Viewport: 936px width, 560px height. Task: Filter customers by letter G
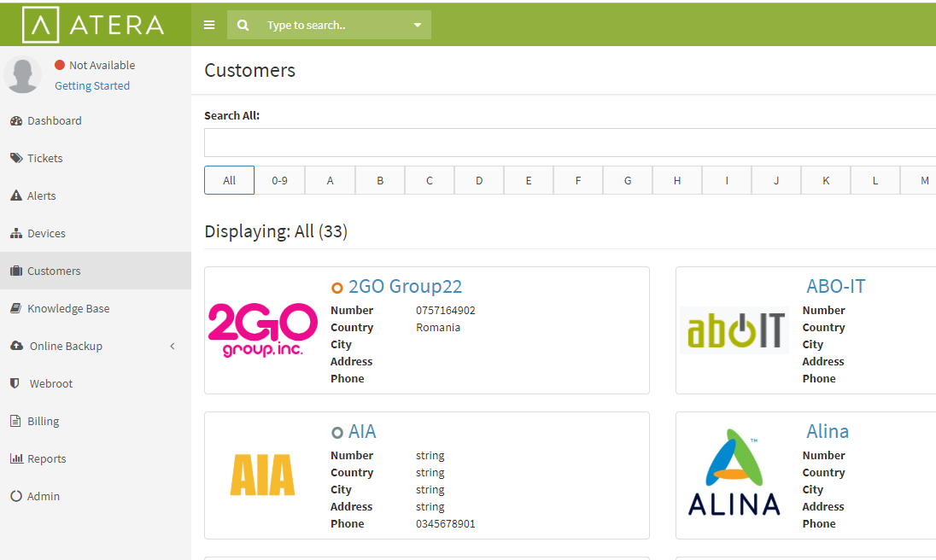click(x=628, y=180)
